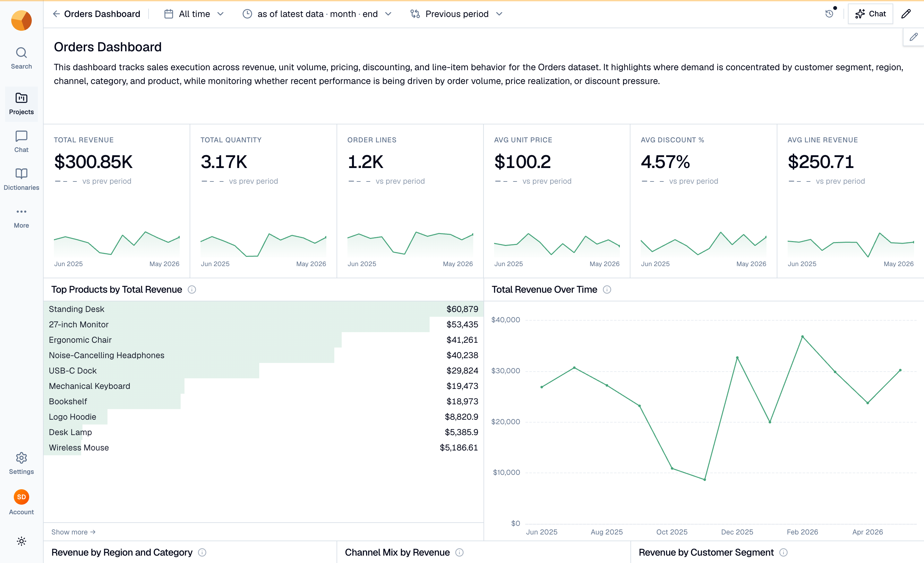
Task: Click Show more under Top Products
Action: click(x=73, y=532)
